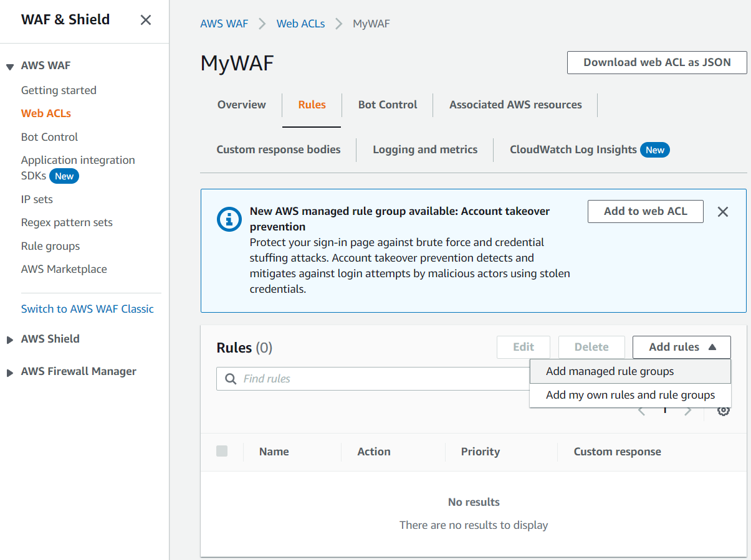Screen dimensions: 751x560
Task: Open Web ACLs in sidebar
Action: [x=46, y=113]
